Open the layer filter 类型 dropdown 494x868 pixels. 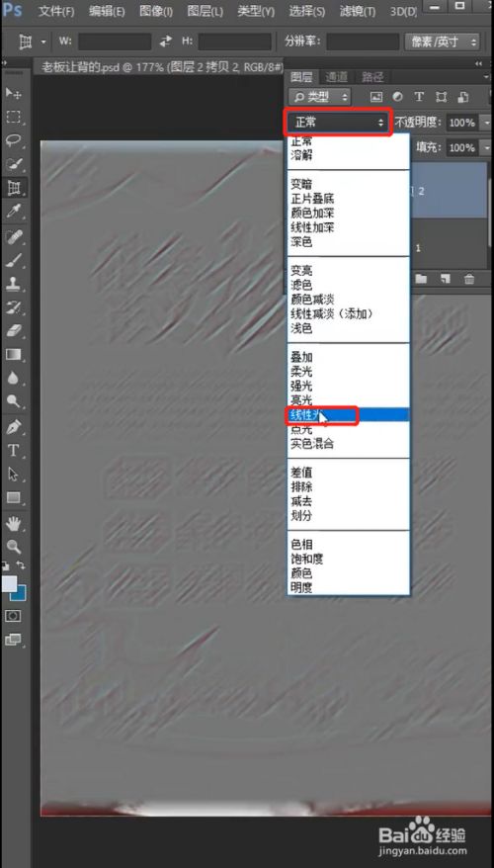[x=321, y=97]
